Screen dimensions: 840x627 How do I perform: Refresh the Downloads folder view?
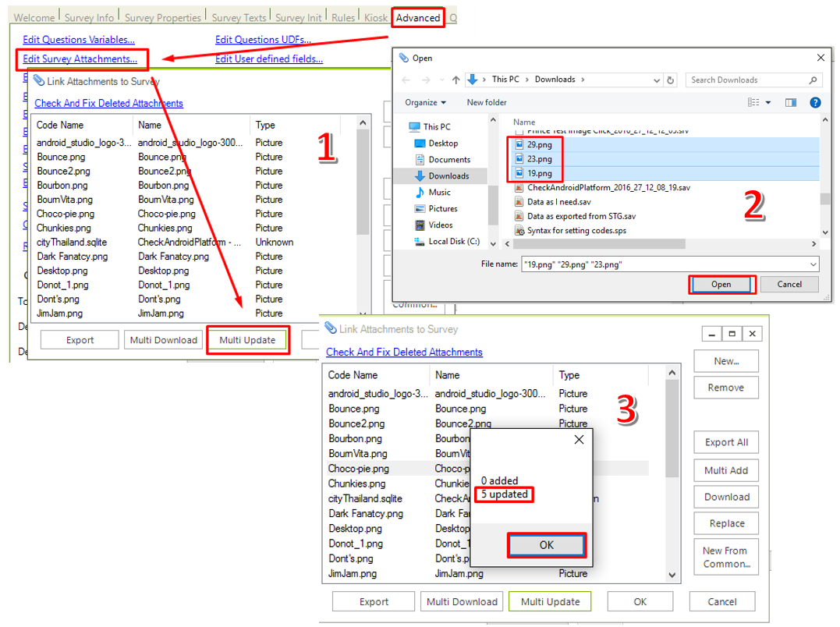(x=670, y=80)
